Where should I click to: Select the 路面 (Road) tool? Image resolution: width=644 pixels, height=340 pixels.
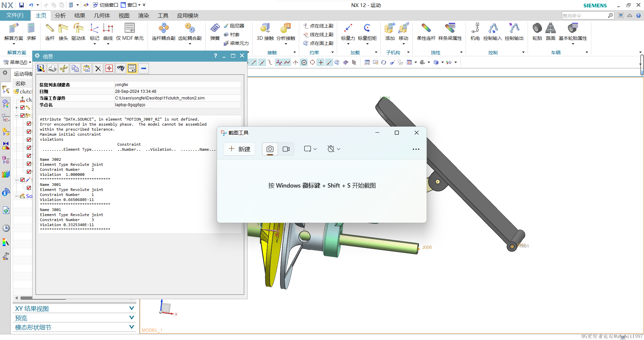pos(550,32)
